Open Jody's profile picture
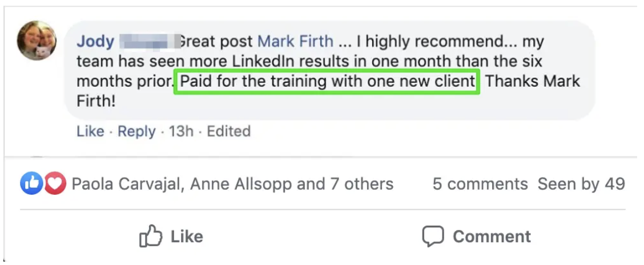 click(37, 41)
